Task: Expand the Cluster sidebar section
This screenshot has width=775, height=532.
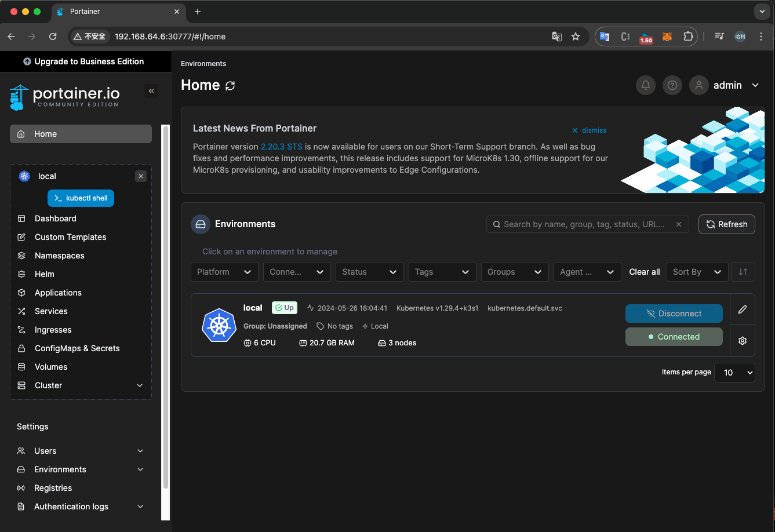Action: tap(140, 385)
